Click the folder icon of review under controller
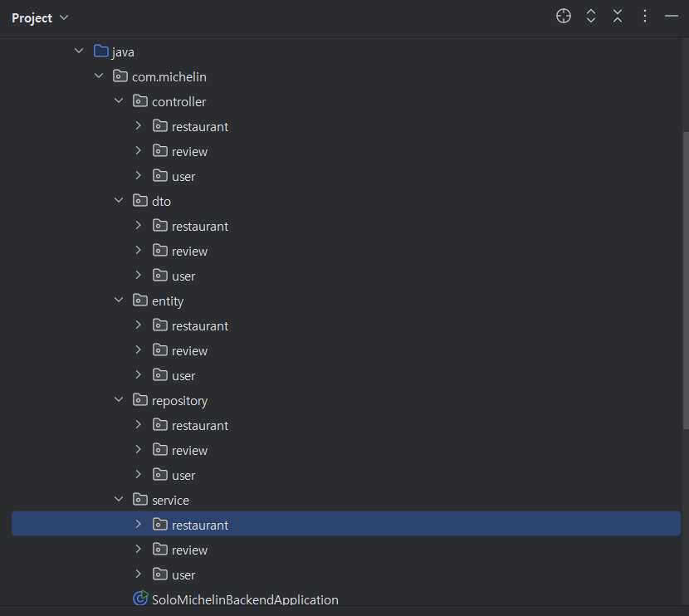Screen dimensions: 689x616 click(160, 151)
